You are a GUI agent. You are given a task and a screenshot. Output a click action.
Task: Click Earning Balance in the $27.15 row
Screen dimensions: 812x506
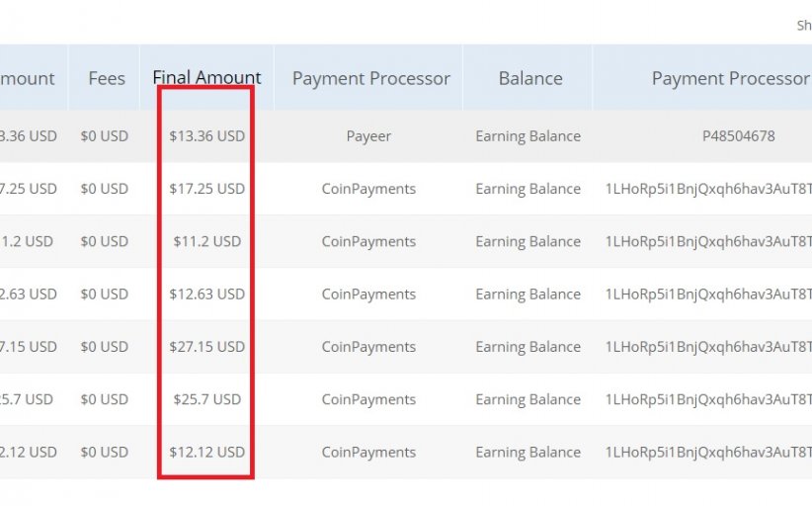click(x=528, y=347)
